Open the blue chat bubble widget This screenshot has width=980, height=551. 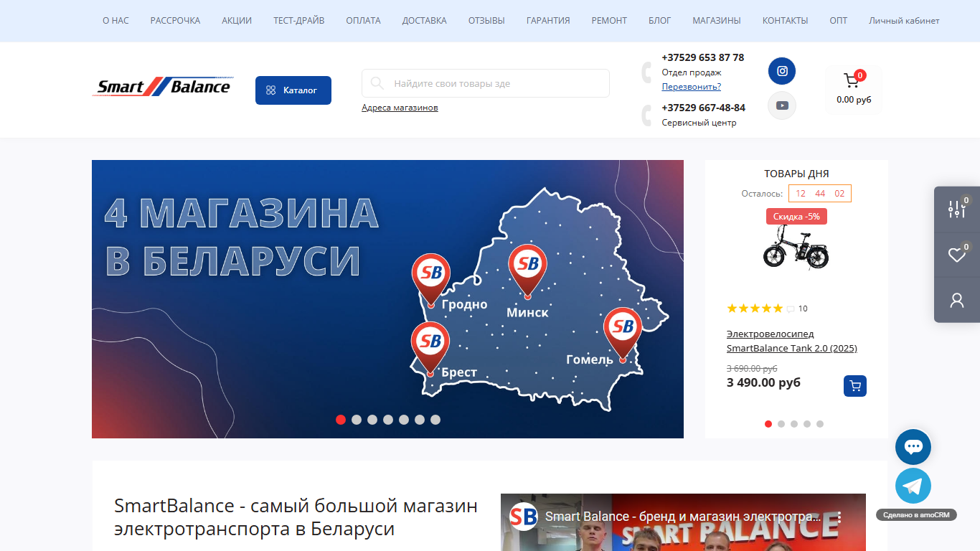[x=913, y=447]
